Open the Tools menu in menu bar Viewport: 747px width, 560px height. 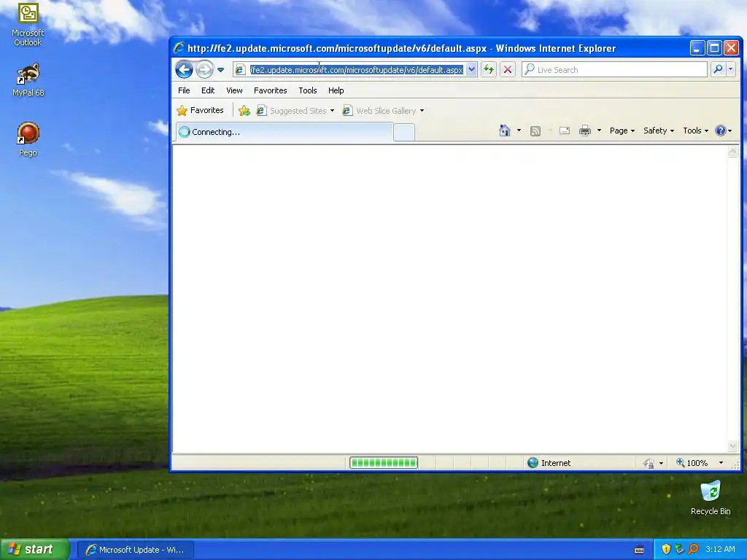coord(308,90)
